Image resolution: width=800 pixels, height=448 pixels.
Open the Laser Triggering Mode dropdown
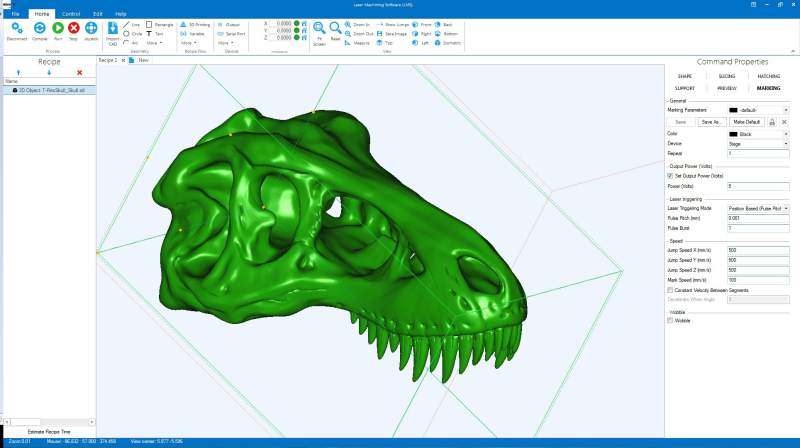[757, 208]
